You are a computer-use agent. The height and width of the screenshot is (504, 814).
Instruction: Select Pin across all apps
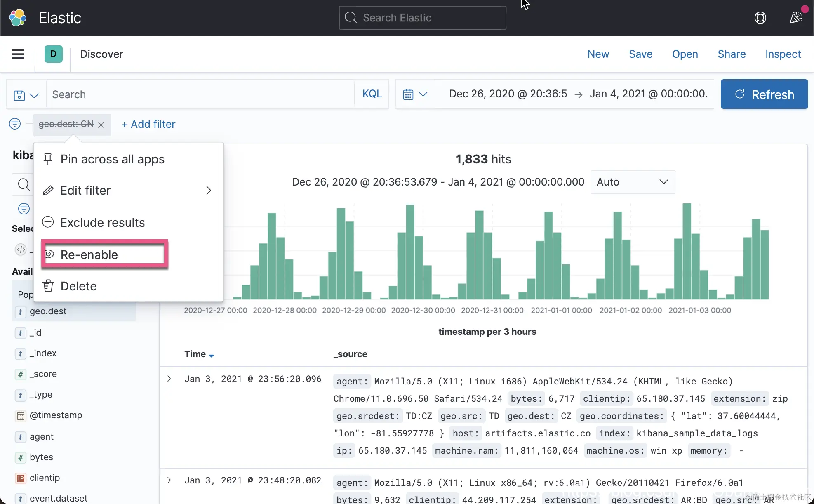(112, 159)
